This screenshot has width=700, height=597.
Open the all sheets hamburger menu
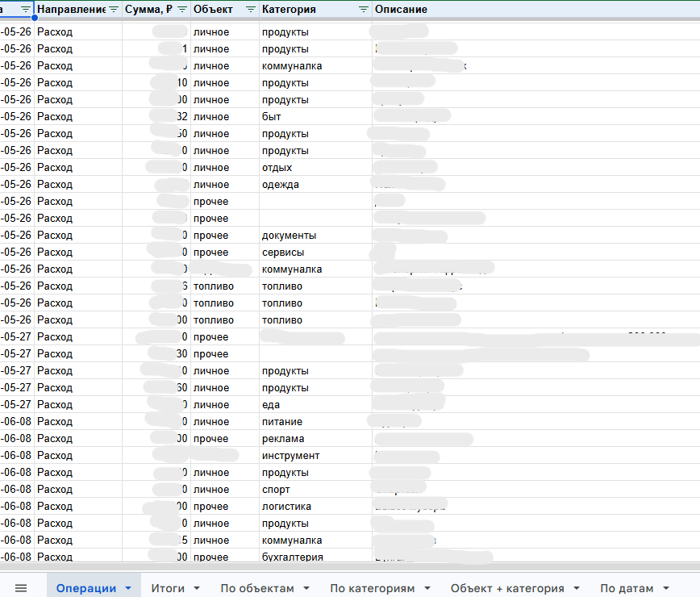pyautogui.click(x=21, y=588)
